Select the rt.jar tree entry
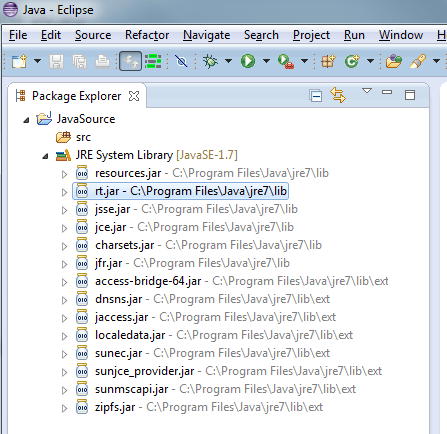This screenshot has width=447, height=434. coord(180,191)
